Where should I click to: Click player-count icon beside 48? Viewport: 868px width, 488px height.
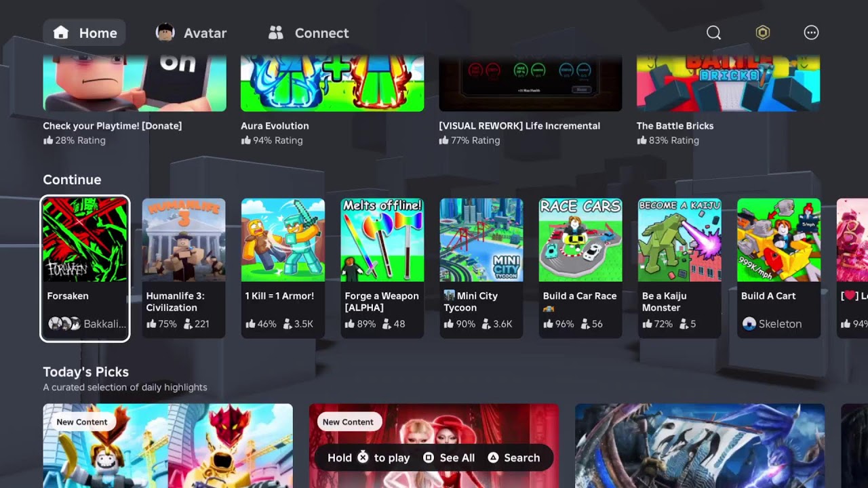(387, 324)
